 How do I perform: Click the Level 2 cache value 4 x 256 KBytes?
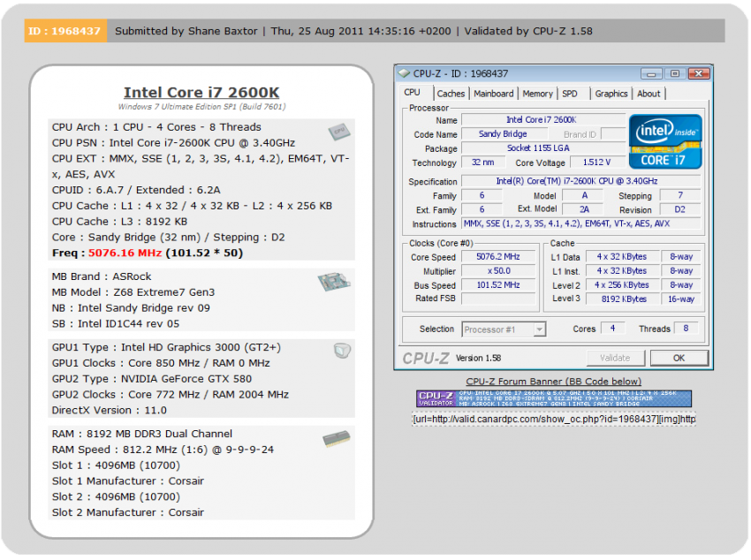pyautogui.click(x=624, y=285)
